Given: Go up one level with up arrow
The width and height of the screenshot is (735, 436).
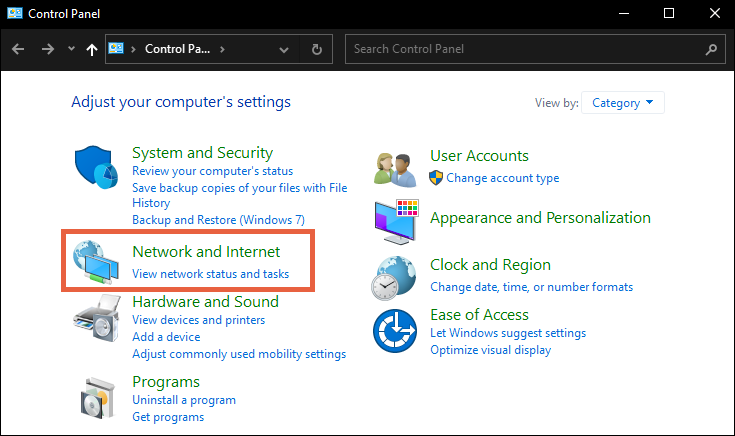Looking at the screenshot, I should pyautogui.click(x=92, y=49).
